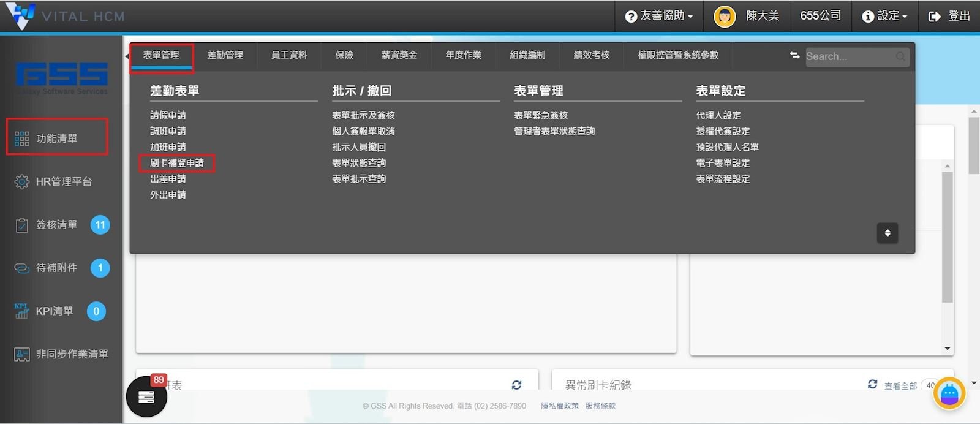980x424 pixels.
Task: Expand the 友善協助 dropdown
Action: [659, 16]
